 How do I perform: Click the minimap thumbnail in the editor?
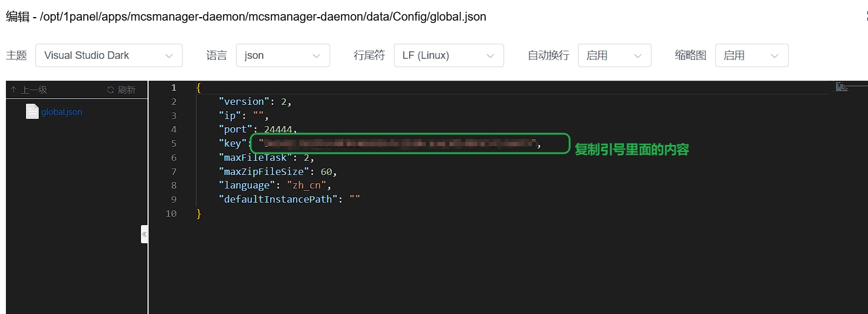(x=841, y=87)
